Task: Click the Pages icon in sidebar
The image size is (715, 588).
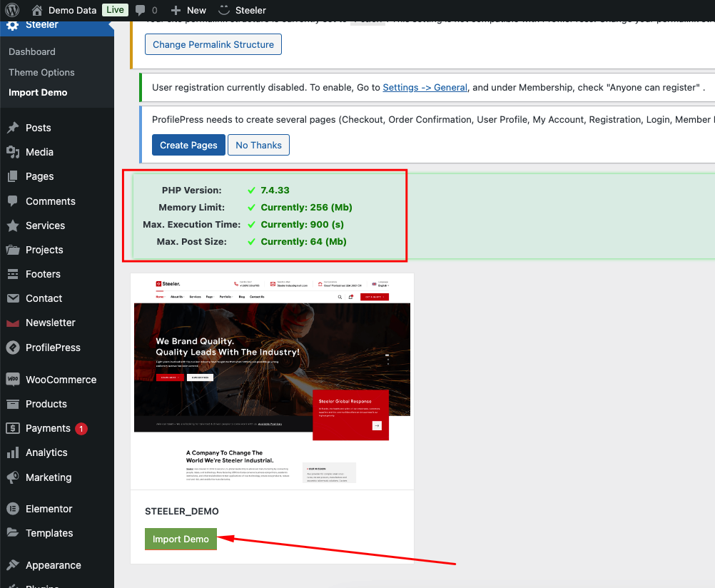Action: 13,176
